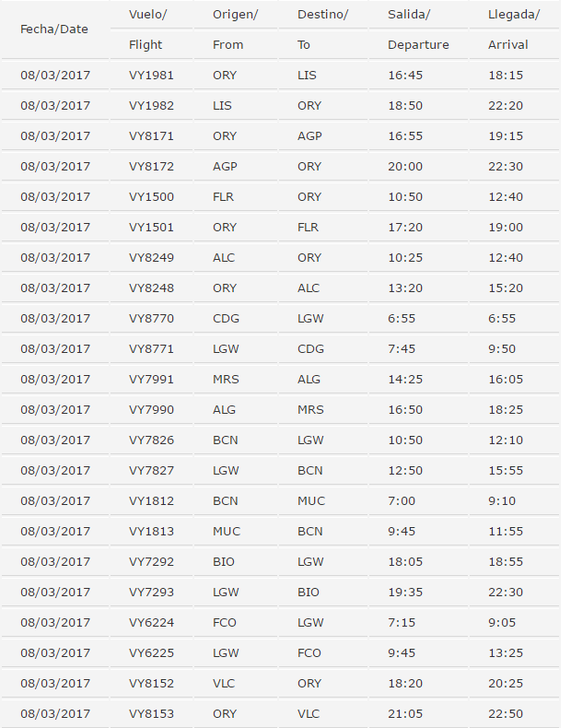571x728 pixels.
Task: Click flight VY7826
Action: (151, 440)
